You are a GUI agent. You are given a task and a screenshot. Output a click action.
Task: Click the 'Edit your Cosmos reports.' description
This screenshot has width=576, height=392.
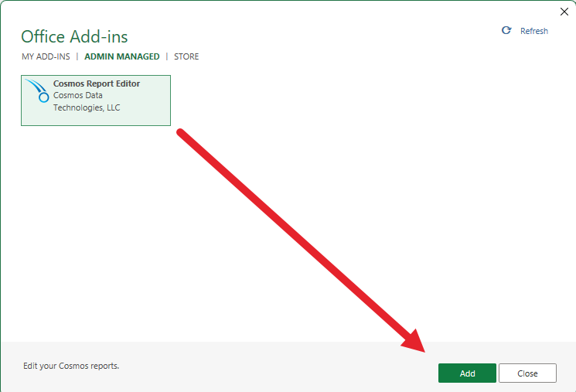click(x=71, y=366)
